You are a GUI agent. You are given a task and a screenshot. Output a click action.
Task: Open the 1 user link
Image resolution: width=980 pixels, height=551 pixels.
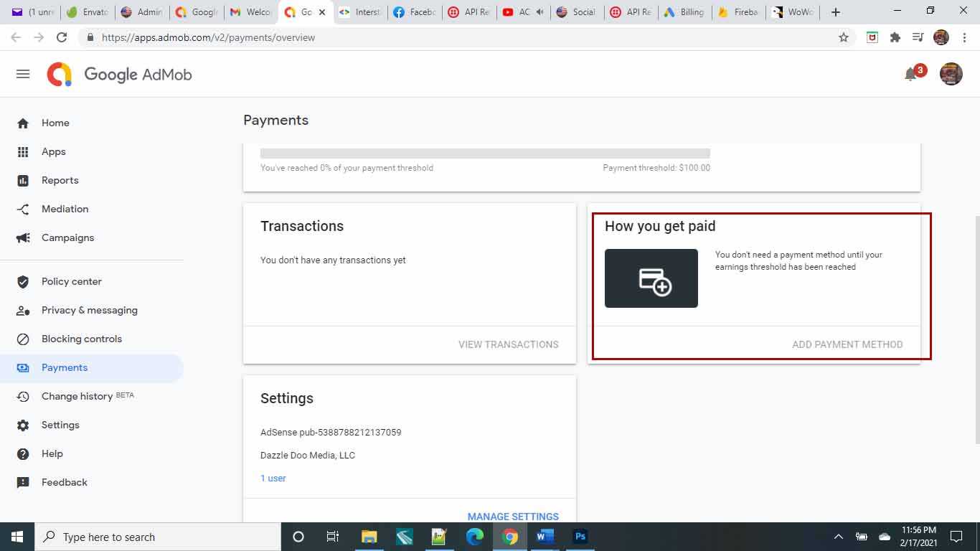point(273,478)
